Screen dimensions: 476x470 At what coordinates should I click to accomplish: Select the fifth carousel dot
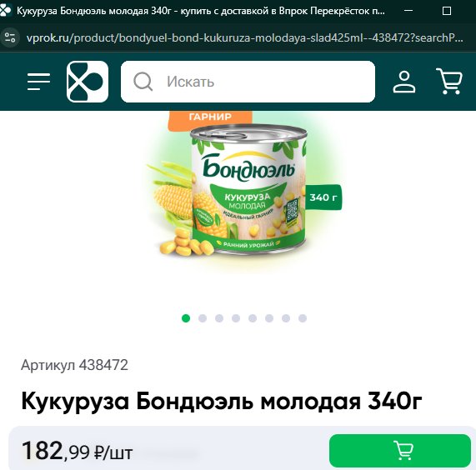(x=253, y=318)
